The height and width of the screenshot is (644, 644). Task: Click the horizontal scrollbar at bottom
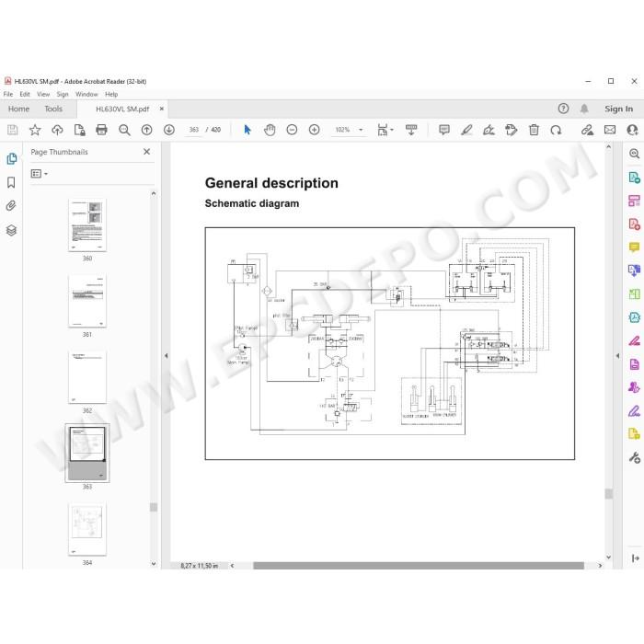click(418, 566)
